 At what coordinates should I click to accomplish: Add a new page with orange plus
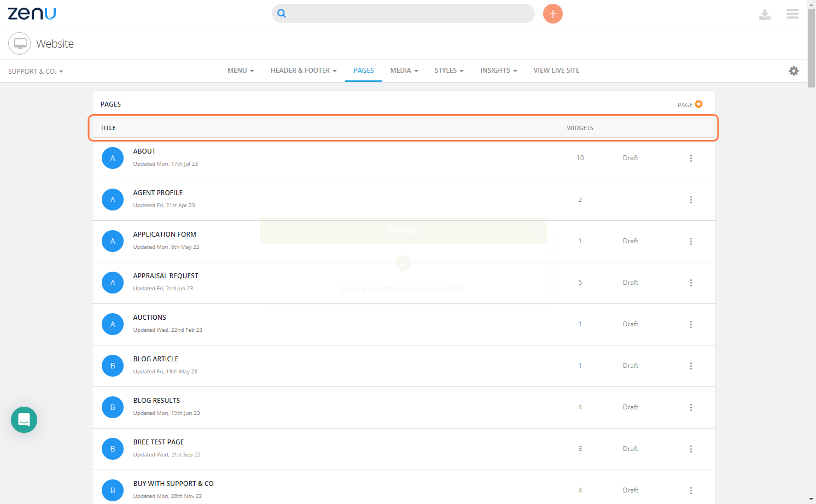[x=698, y=104]
